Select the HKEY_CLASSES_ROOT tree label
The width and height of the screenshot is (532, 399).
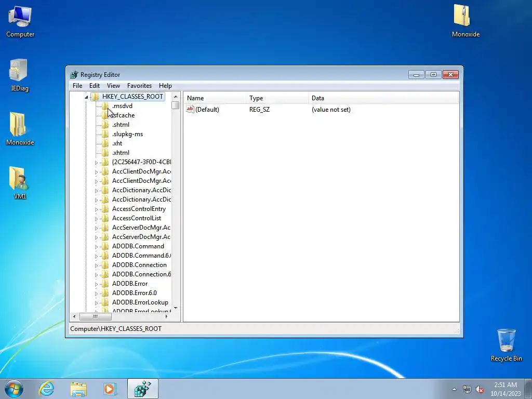coord(132,97)
